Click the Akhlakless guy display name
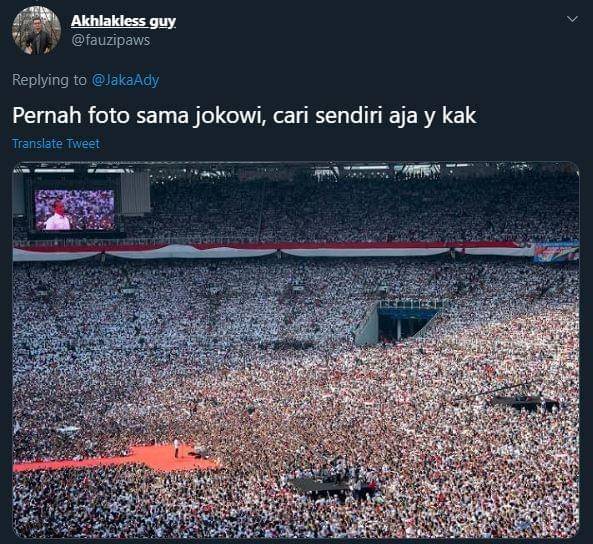This screenshot has height=544, width=593. [123, 21]
